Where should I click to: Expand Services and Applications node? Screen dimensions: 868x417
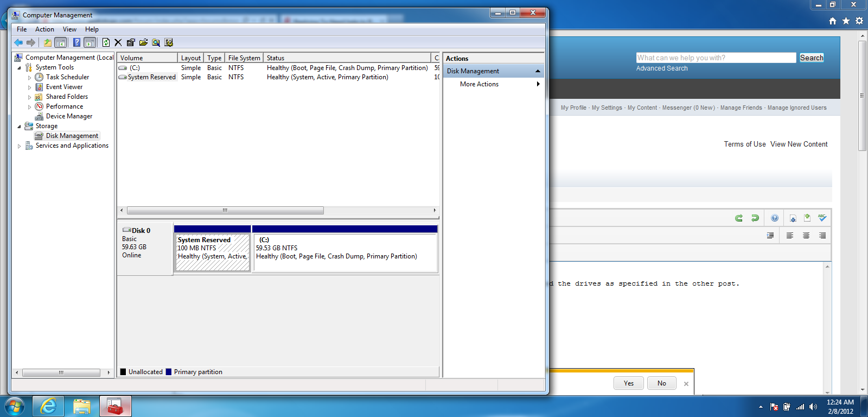tap(20, 146)
